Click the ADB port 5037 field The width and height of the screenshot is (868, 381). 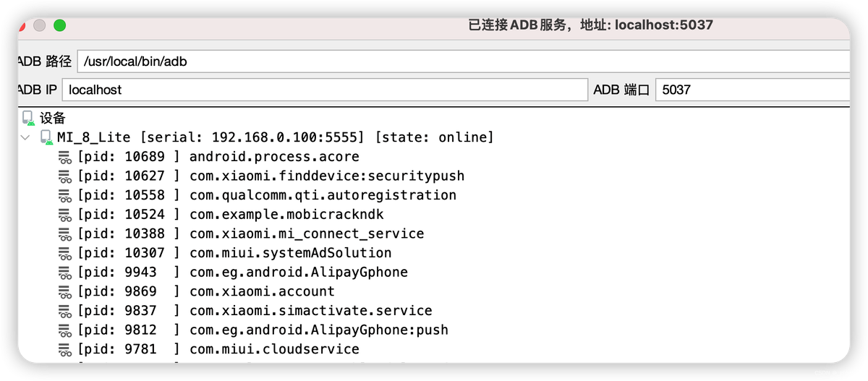(751, 90)
